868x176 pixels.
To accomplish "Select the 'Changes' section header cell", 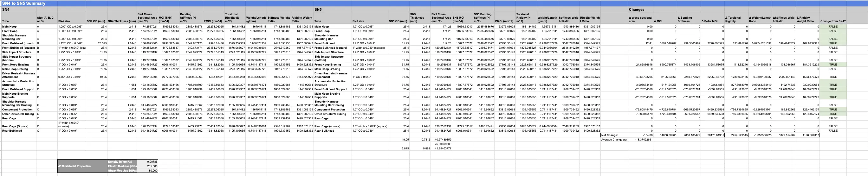I will click(x=636, y=9).
